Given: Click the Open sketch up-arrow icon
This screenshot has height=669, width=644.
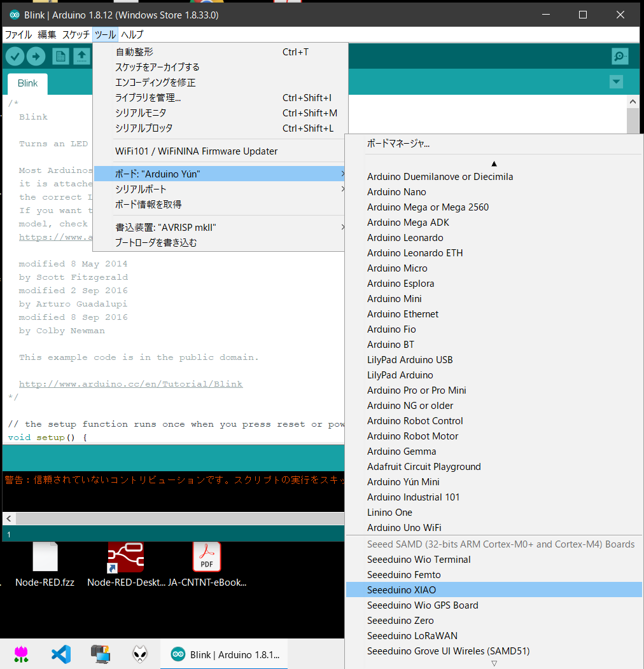Looking at the screenshot, I should click(81, 56).
